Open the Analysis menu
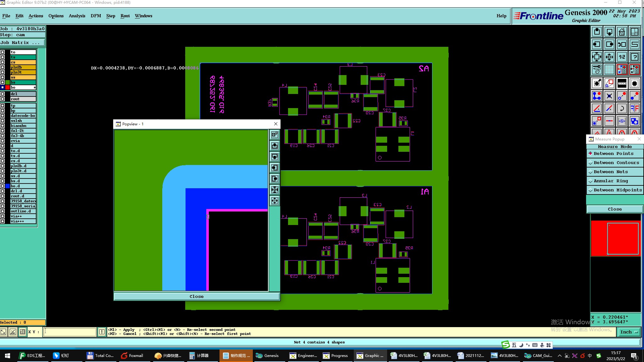The image size is (644, 362). 77,16
